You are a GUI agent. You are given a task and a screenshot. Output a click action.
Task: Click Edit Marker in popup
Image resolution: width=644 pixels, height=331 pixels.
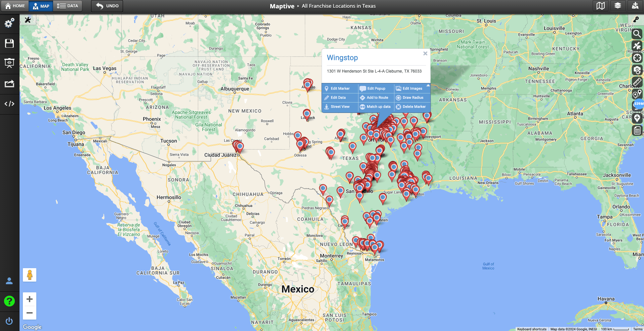340,88
